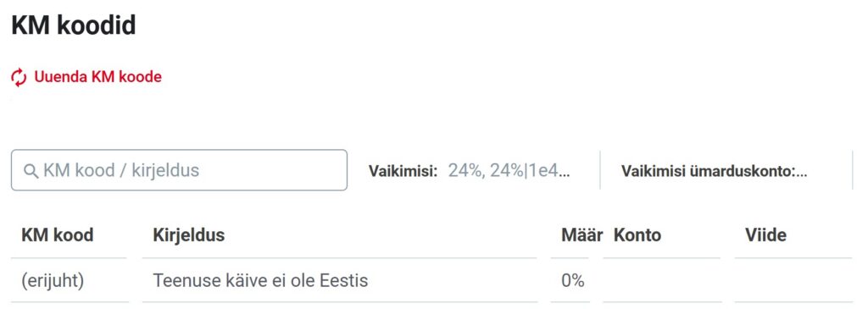
Task: Click the Vaikimisi label text
Action: click(x=403, y=171)
